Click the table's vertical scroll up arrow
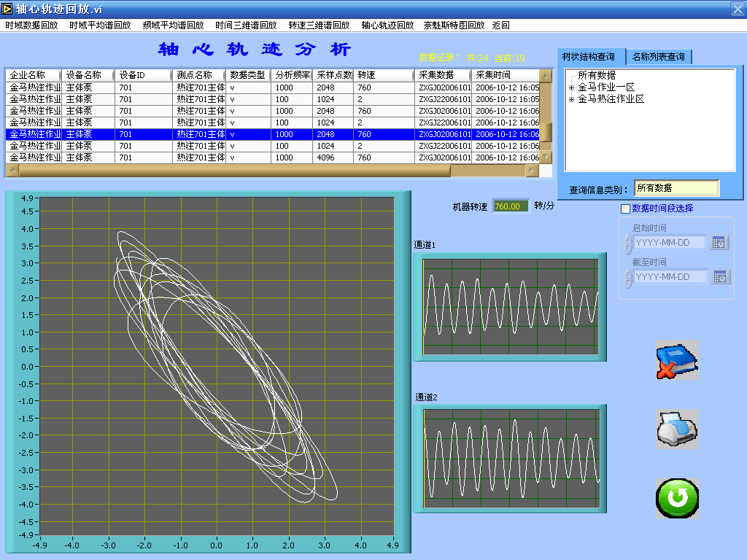 [545, 75]
